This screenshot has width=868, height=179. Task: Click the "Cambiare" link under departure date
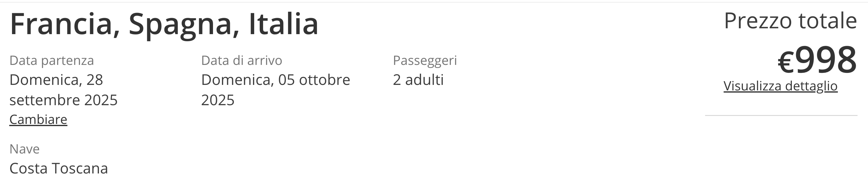pyautogui.click(x=38, y=120)
